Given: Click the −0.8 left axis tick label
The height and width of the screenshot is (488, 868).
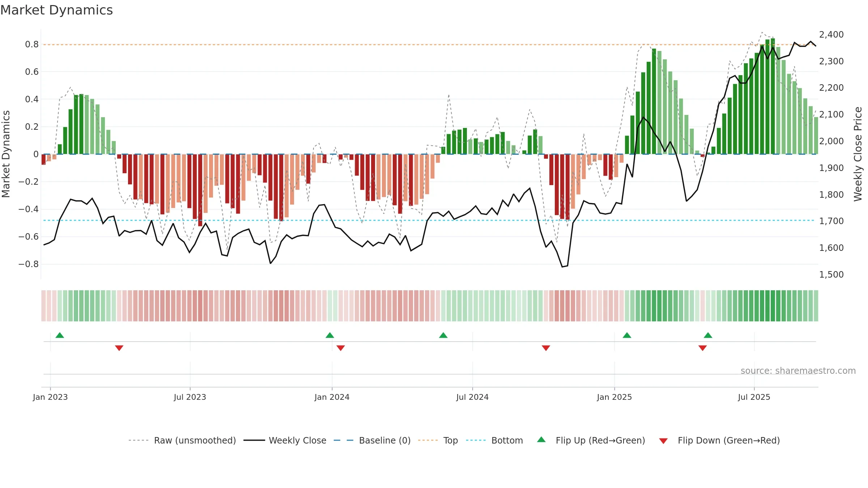Looking at the screenshot, I should click(x=29, y=264).
